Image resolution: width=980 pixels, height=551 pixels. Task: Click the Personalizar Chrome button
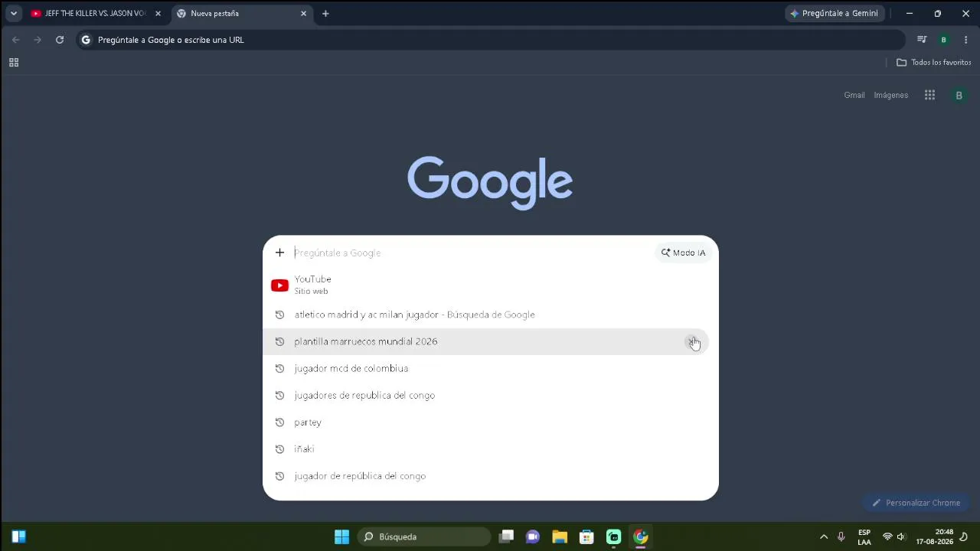[916, 503]
